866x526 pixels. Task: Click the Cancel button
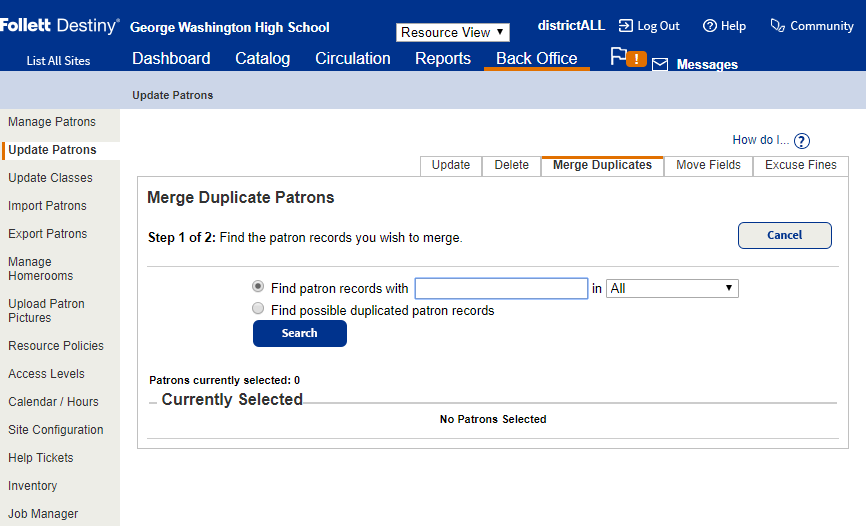point(784,235)
